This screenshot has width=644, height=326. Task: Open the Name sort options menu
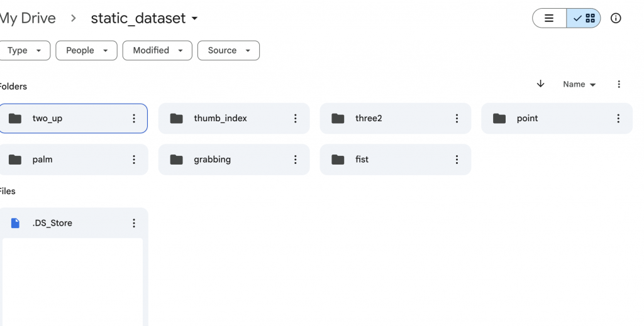click(579, 84)
